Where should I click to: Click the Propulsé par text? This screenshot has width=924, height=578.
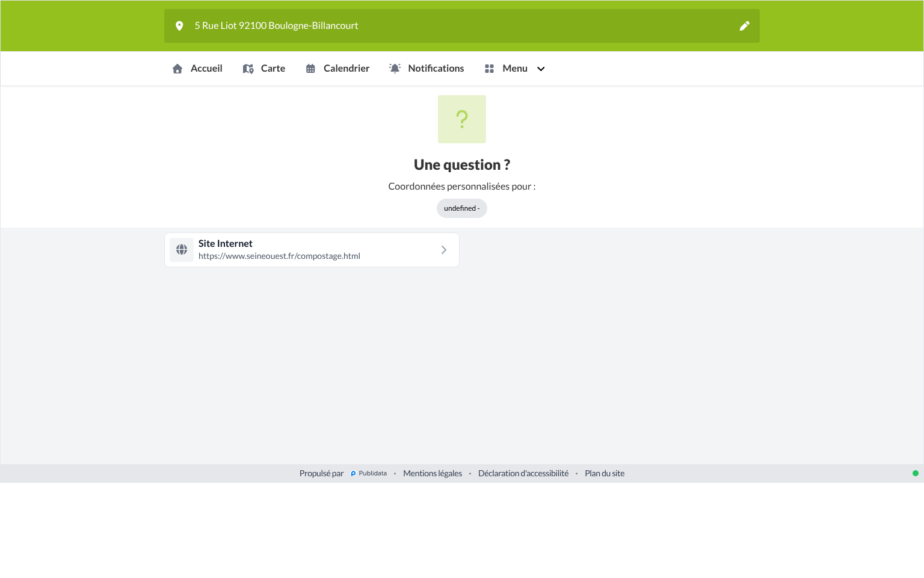(321, 473)
